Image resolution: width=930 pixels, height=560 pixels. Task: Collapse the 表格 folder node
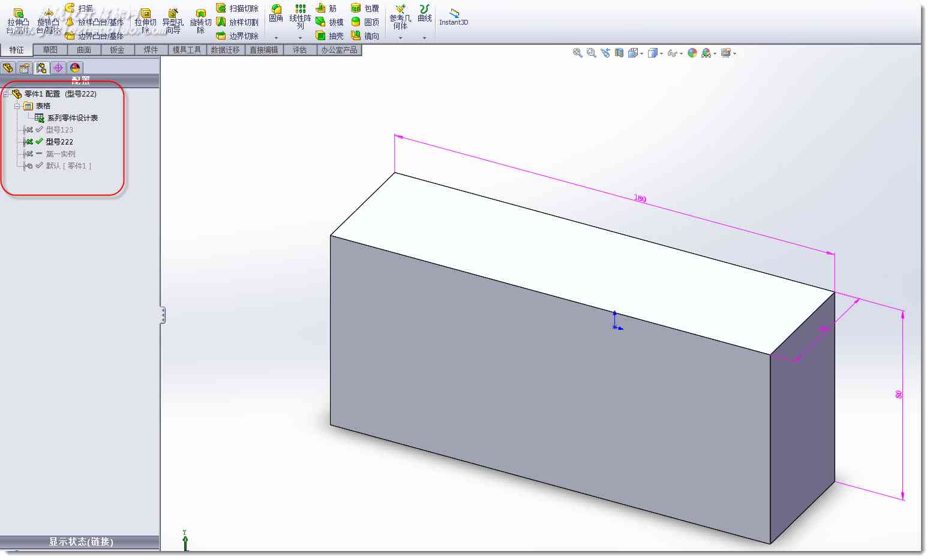(x=17, y=106)
